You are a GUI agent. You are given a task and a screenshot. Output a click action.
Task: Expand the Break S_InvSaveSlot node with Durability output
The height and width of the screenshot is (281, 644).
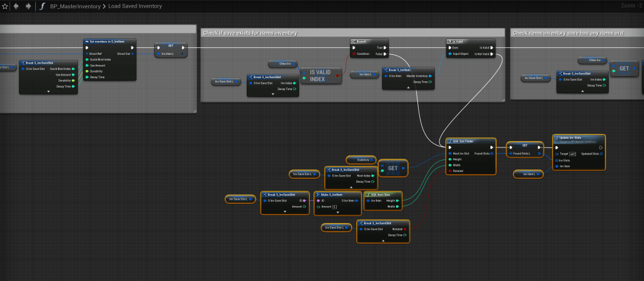click(x=47, y=90)
